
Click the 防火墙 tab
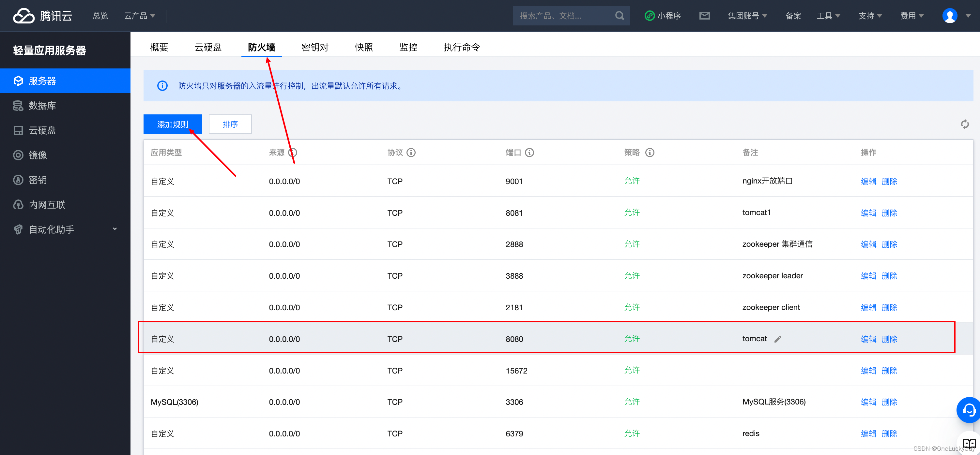262,47
